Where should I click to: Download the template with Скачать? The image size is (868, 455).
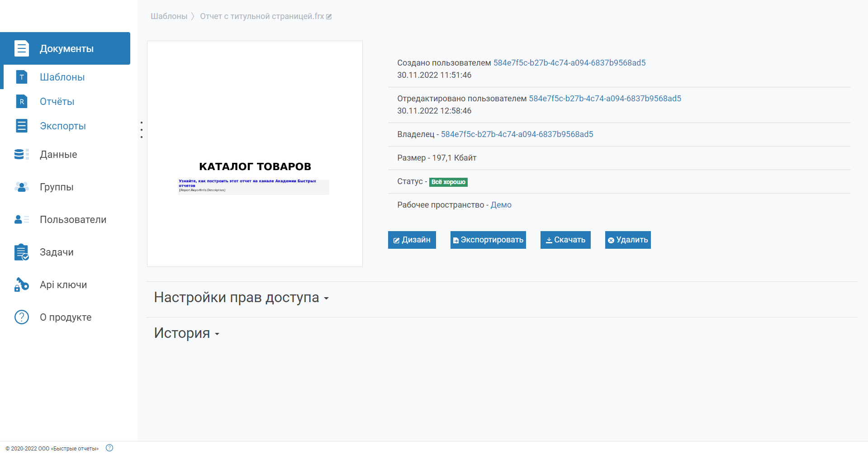(565, 240)
